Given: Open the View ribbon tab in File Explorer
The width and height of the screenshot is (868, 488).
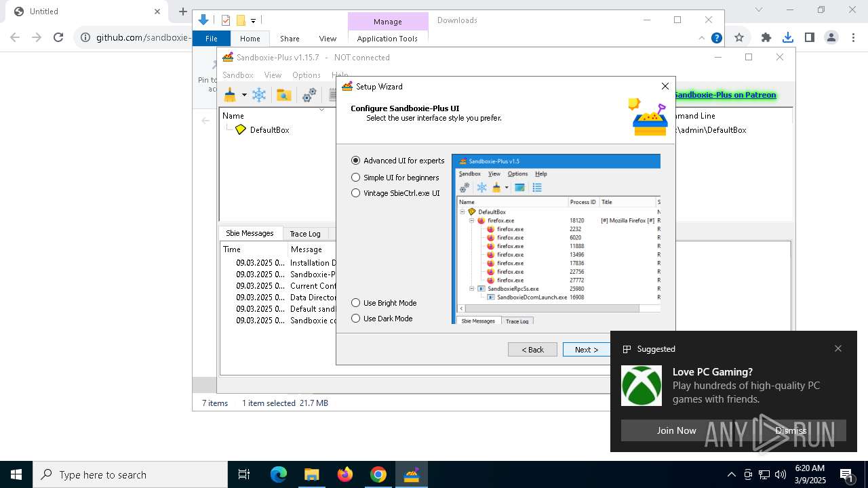Looking at the screenshot, I should (x=328, y=39).
